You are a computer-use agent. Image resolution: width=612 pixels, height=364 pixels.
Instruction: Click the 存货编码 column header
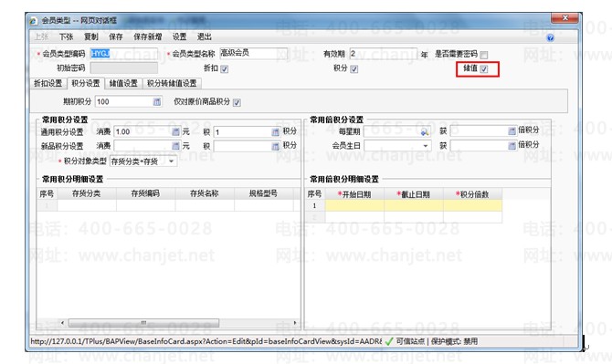click(x=145, y=193)
